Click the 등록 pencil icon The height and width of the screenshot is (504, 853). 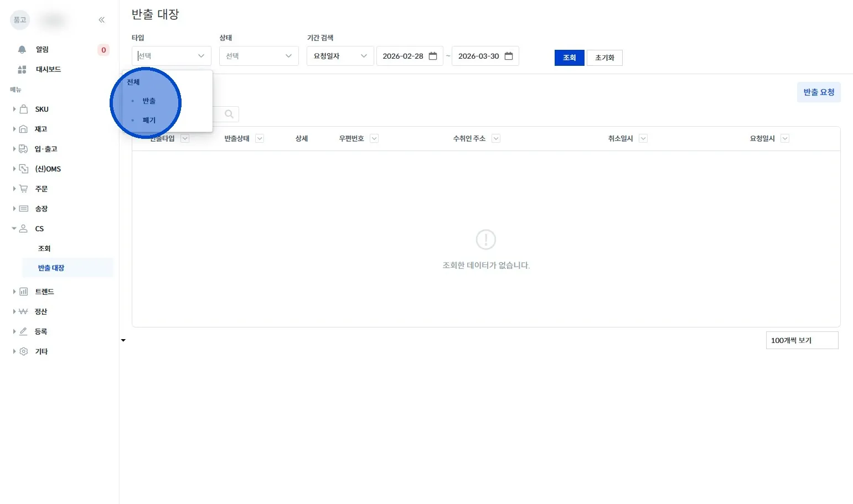(23, 331)
